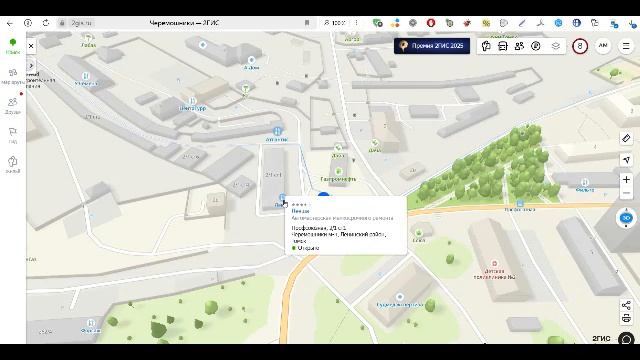
Task: Open the Поиск section in left sidebar
Action: coord(13,46)
